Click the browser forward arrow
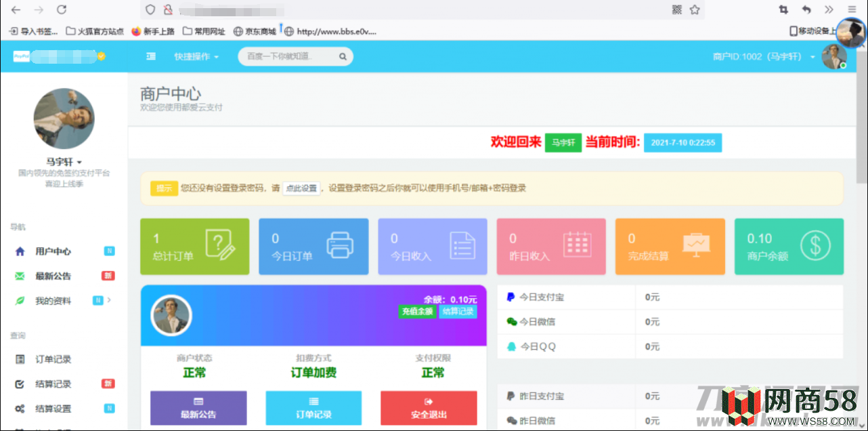Screen dimensions: 868x431 click(x=39, y=9)
